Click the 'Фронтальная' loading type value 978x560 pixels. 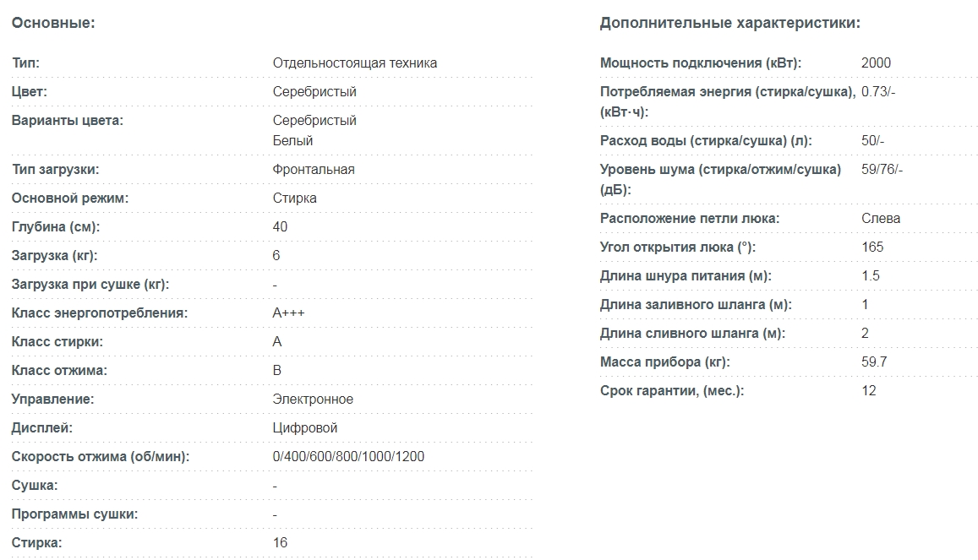click(x=314, y=169)
